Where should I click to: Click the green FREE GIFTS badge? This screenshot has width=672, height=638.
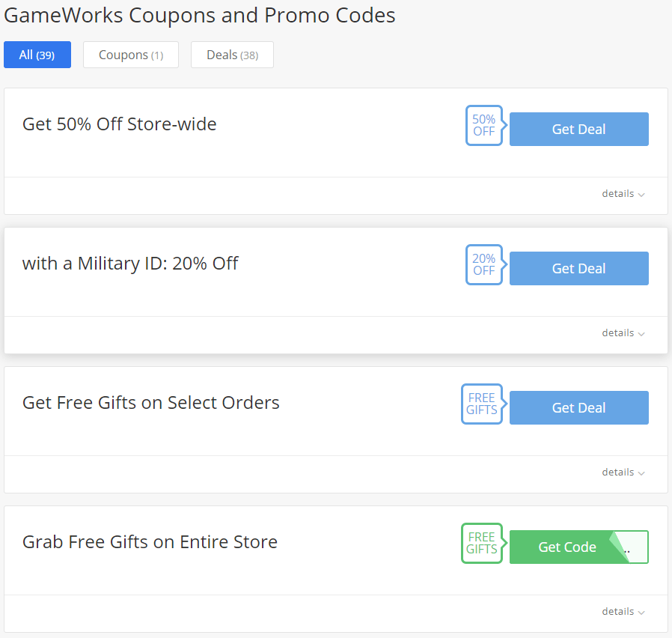click(x=482, y=543)
